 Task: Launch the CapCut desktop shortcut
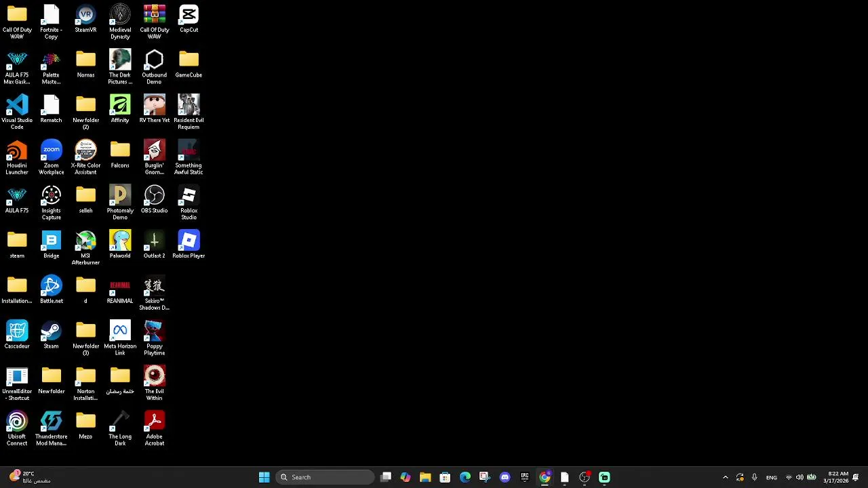pyautogui.click(x=189, y=20)
